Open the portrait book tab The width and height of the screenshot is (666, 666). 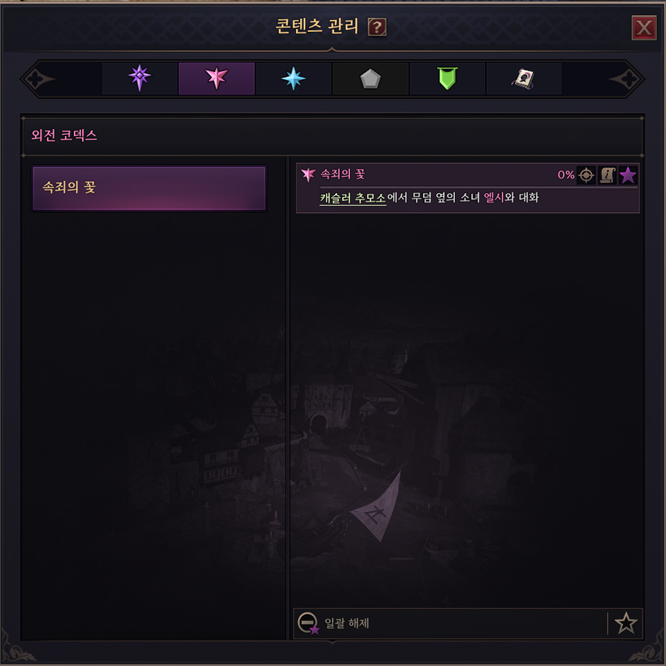click(524, 79)
